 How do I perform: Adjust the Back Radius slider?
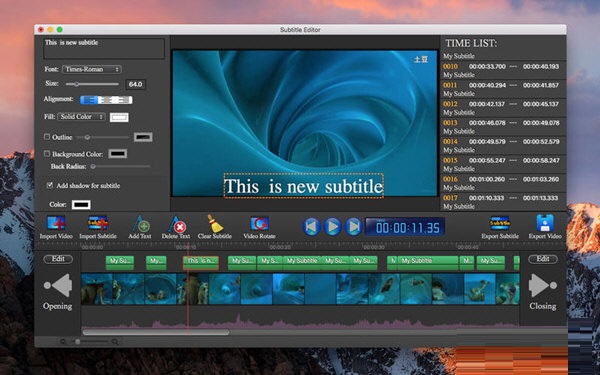pos(120,166)
